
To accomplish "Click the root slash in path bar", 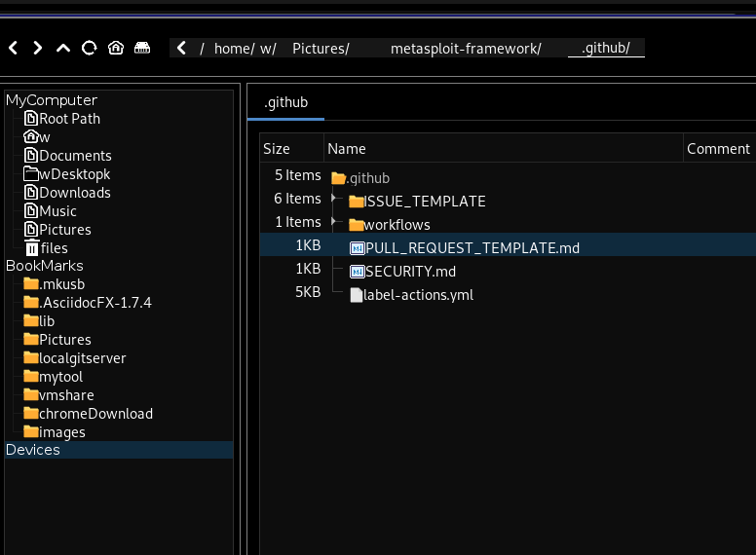I will tap(202, 49).
